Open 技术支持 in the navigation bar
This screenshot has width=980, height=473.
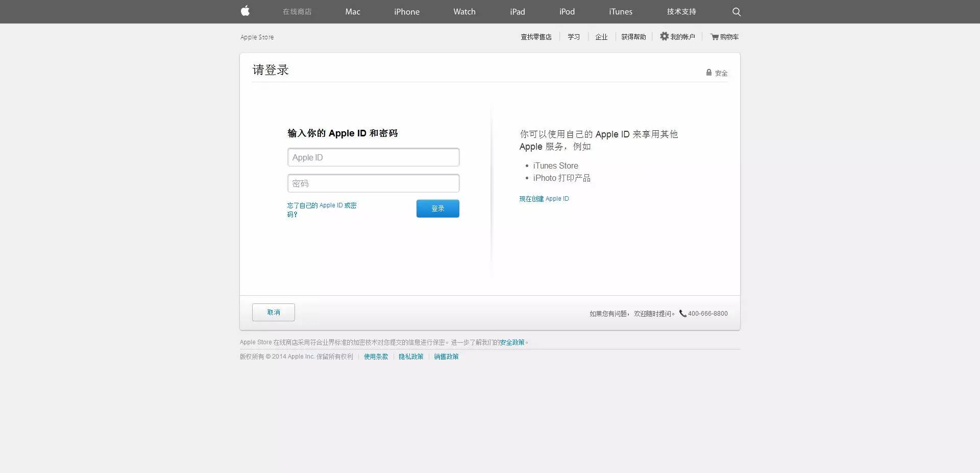coord(681,12)
